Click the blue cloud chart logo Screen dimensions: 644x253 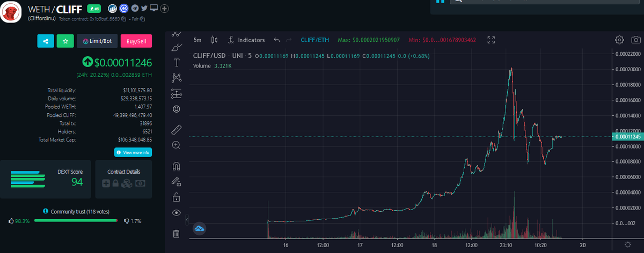click(x=200, y=229)
